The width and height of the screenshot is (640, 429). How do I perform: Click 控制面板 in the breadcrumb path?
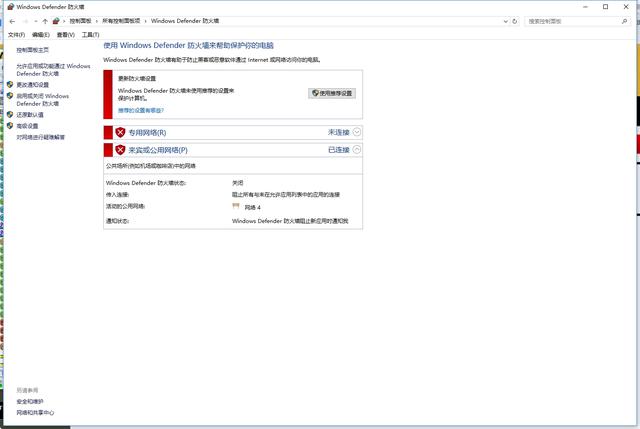pyautogui.click(x=80, y=21)
